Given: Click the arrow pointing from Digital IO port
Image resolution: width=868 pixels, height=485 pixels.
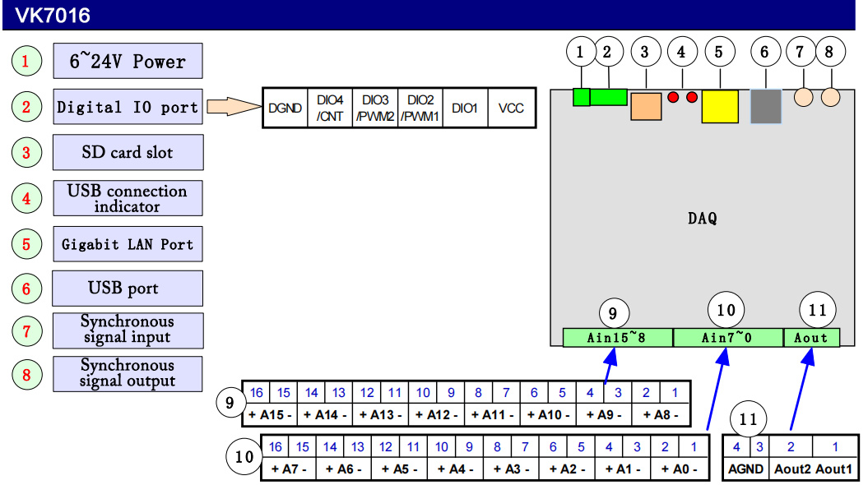Looking at the screenshot, I should pos(231,107).
